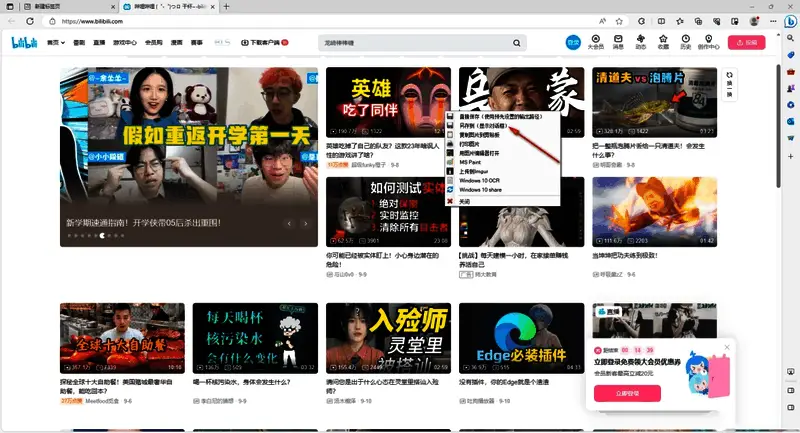
Task: Expand the 首页 dropdown in navigation
Action: (56, 43)
